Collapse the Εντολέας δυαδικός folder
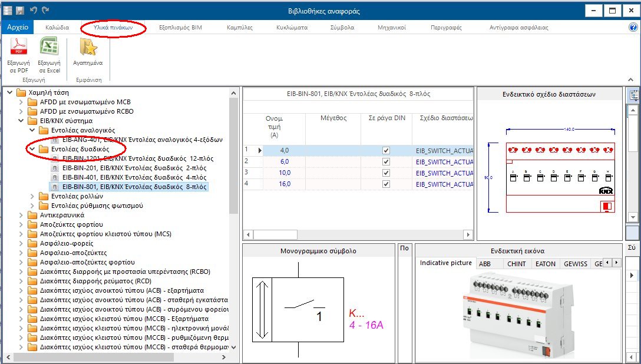The width and height of the screenshot is (641, 364). coord(31,150)
